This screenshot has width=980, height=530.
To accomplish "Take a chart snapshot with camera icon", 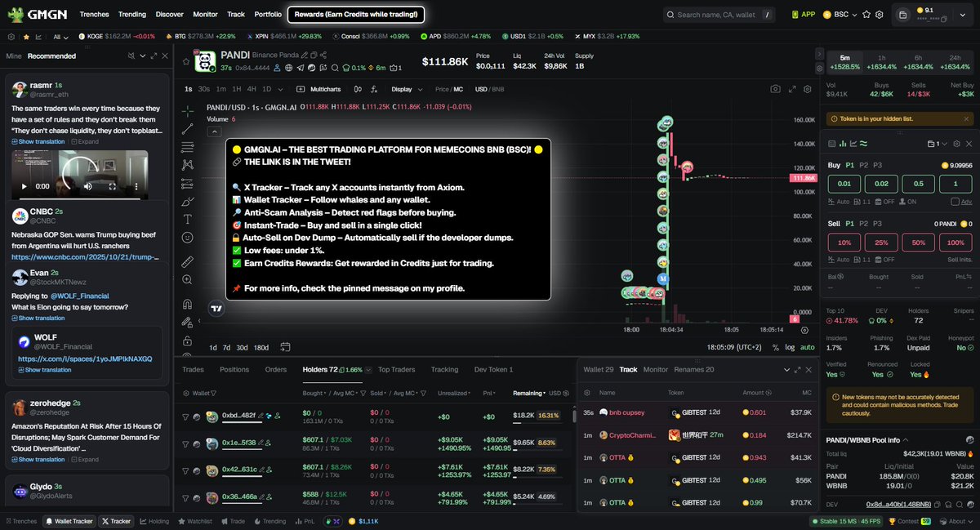I will (x=775, y=89).
